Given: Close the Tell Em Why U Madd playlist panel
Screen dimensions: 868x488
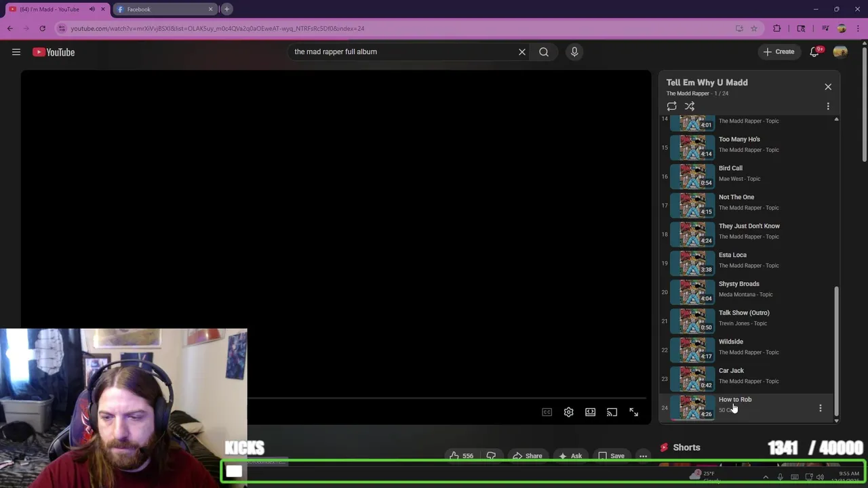Looking at the screenshot, I should [828, 87].
